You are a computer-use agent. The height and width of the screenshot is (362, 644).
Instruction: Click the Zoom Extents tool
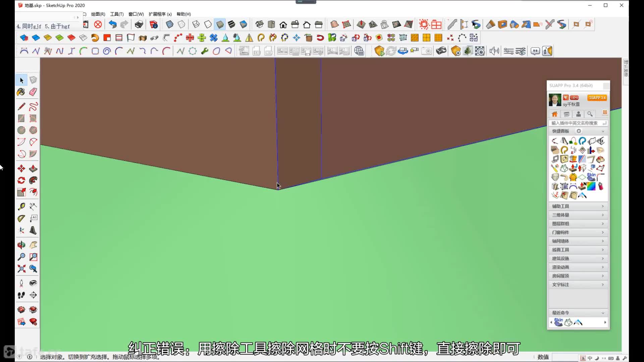click(21, 268)
